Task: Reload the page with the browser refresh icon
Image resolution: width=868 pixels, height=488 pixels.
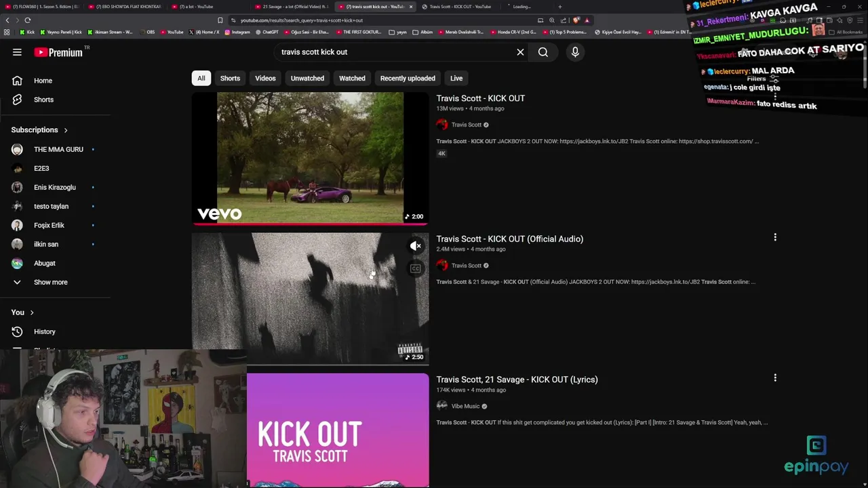Action: (27, 20)
